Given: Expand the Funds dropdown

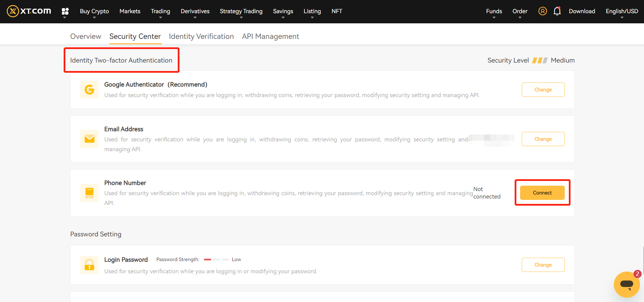Looking at the screenshot, I should point(494,11).
